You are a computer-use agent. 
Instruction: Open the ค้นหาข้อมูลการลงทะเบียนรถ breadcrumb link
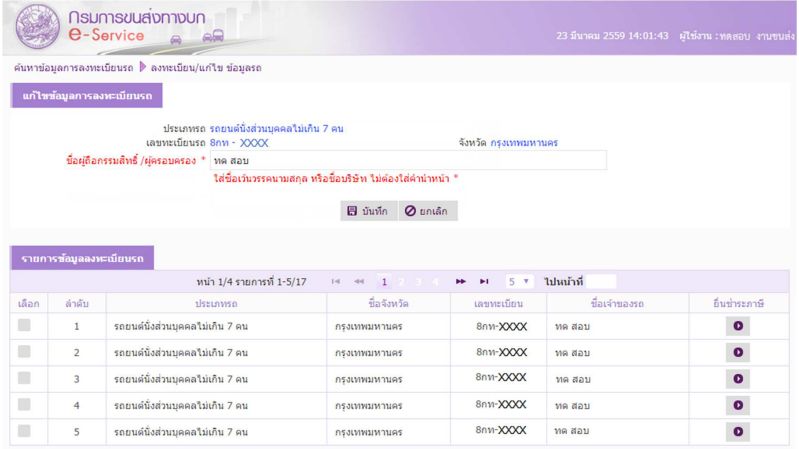tap(74, 68)
